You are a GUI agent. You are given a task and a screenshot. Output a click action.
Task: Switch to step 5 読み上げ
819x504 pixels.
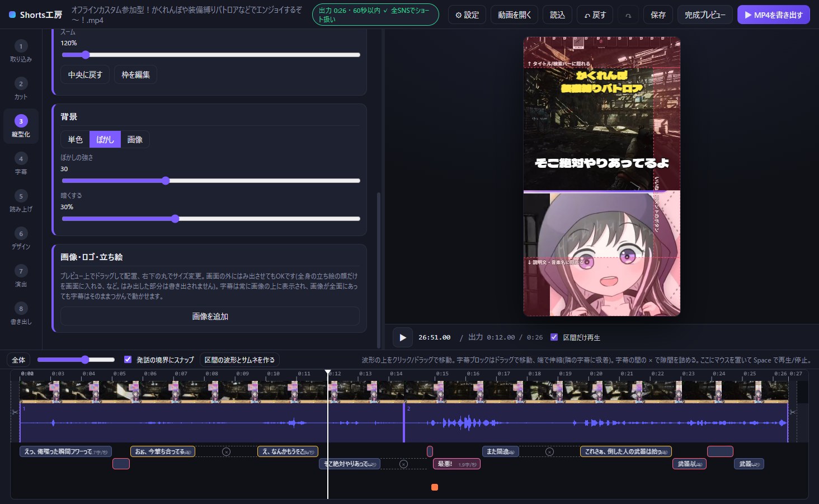[x=21, y=201]
